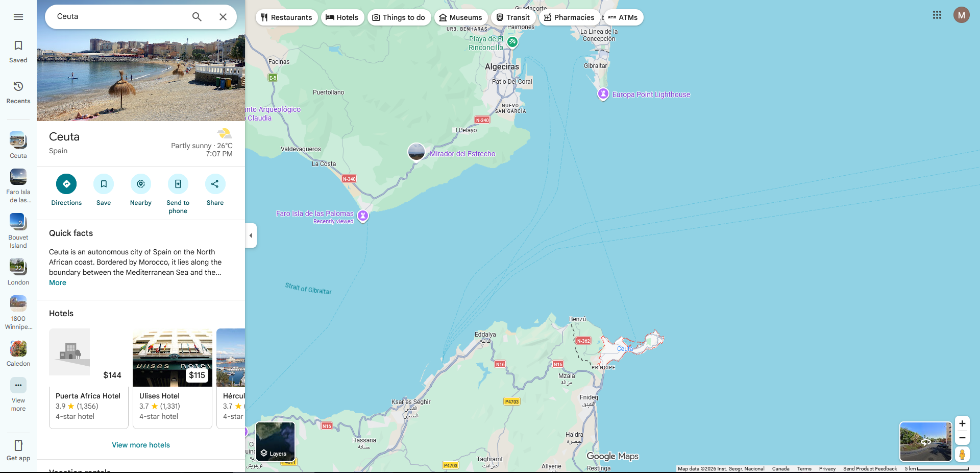Screen dimensions: 980x473
Task: Click the Canada region link
Action: click(780, 469)
